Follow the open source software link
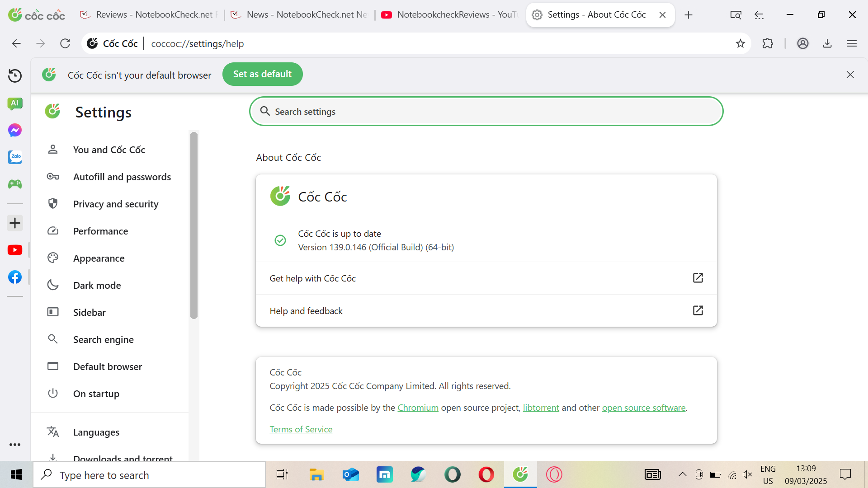The width and height of the screenshot is (868, 488). point(644,408)
